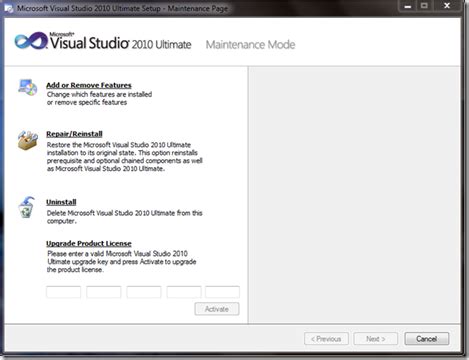Click the Maintenance Mode heading text

[x=250, y=45]
